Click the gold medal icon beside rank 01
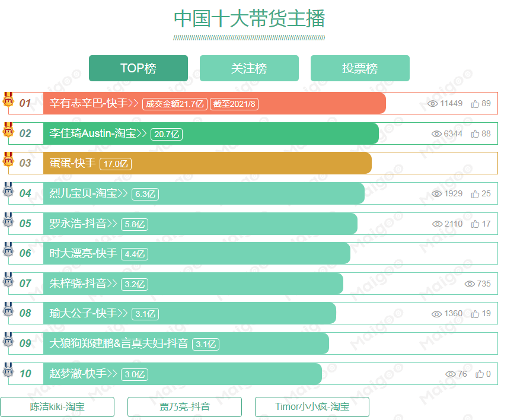 tap(8, 100)
